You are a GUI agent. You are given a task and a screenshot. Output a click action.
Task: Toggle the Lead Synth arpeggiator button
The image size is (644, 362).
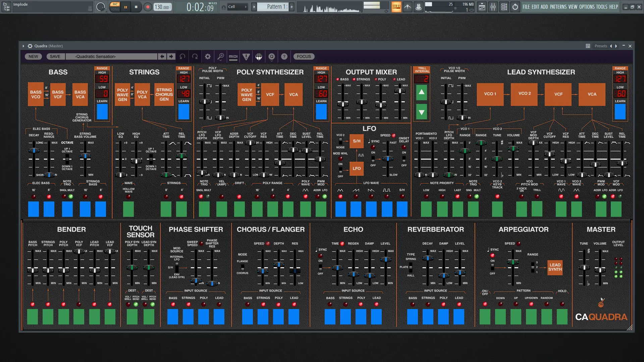pos(555,267)
